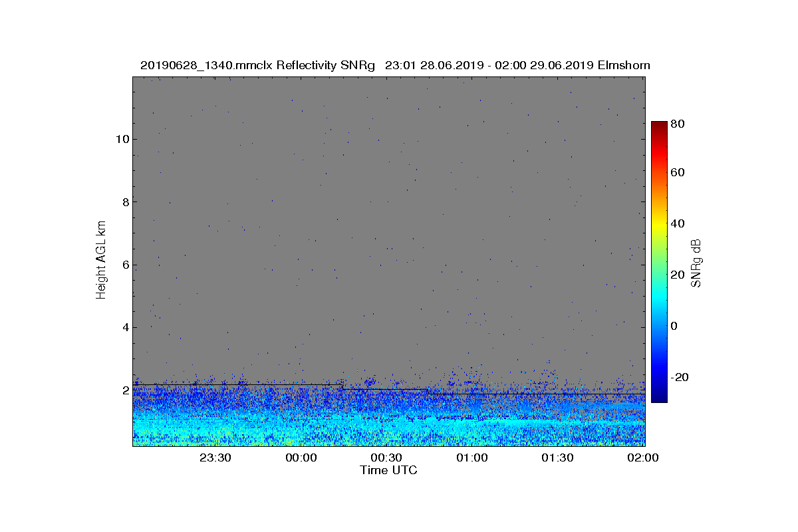Click the red region of the colorbar

pos(659,153)
